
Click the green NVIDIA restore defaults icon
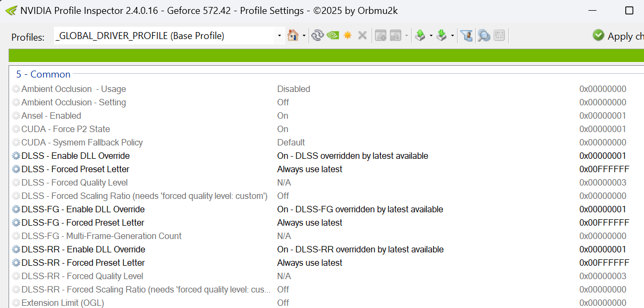[x=333, y=35]
